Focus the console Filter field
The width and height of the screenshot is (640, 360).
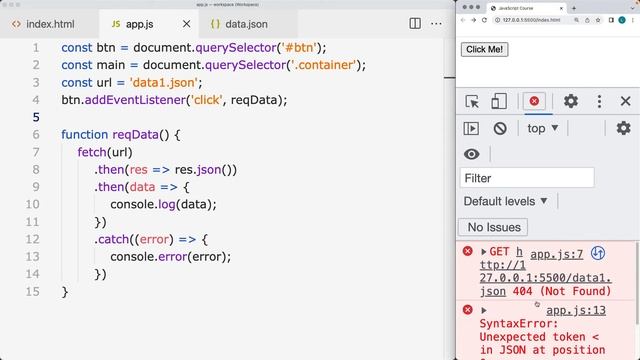pyautogui.click(x=527, y=178)
